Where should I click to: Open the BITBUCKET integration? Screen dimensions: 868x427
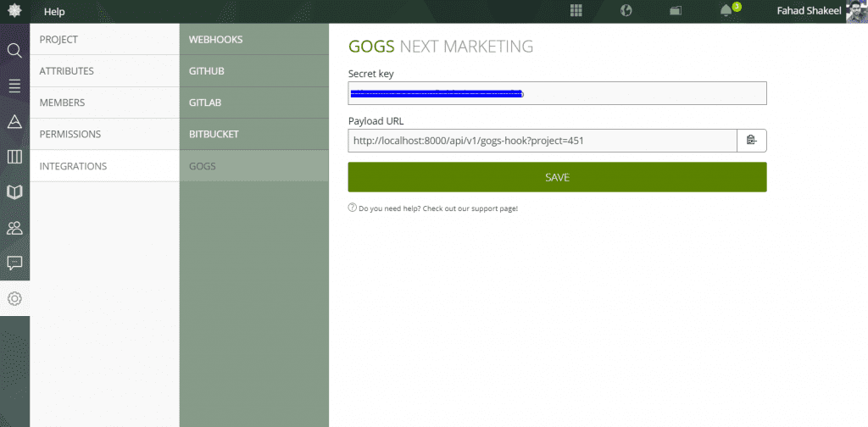click(254, 134)
